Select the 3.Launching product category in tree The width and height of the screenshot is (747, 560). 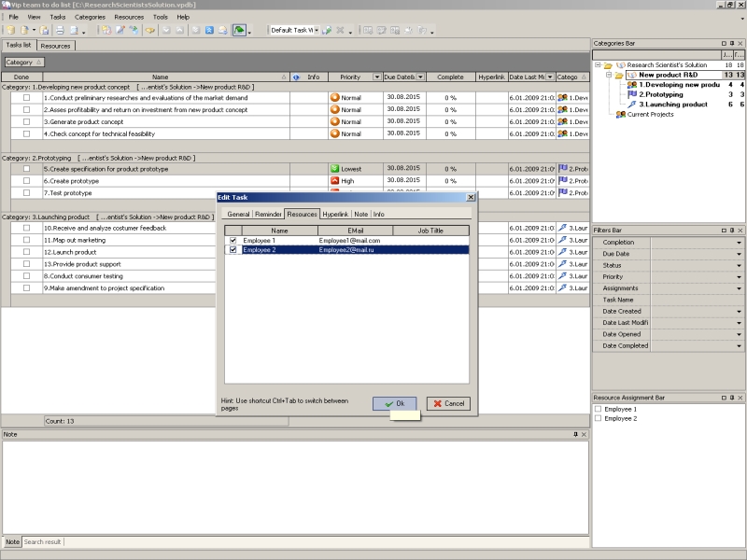tap(672, 105)
